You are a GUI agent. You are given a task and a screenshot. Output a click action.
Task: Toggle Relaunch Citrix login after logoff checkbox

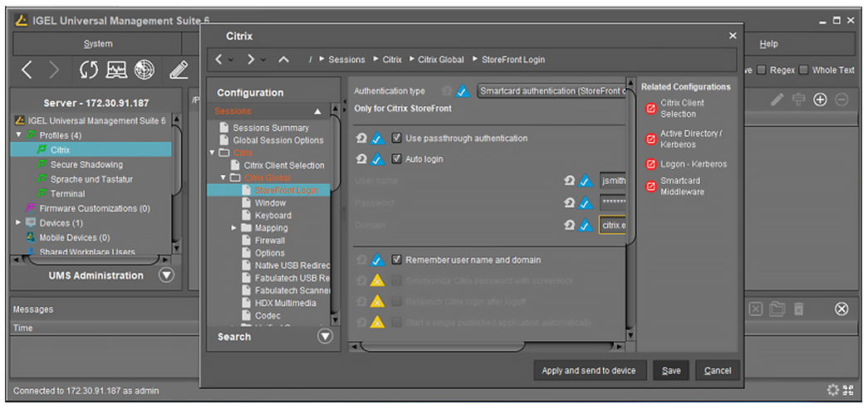(396, 302)
